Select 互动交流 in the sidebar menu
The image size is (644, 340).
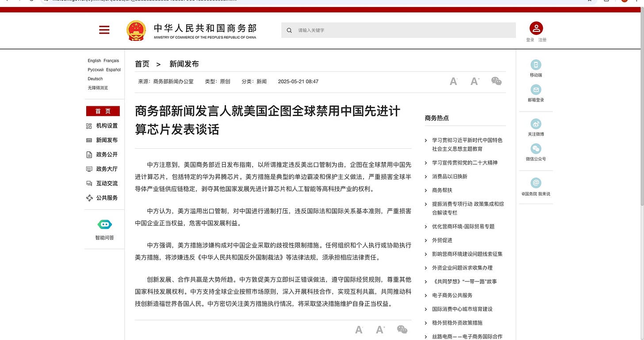click(x=107, y=183)
